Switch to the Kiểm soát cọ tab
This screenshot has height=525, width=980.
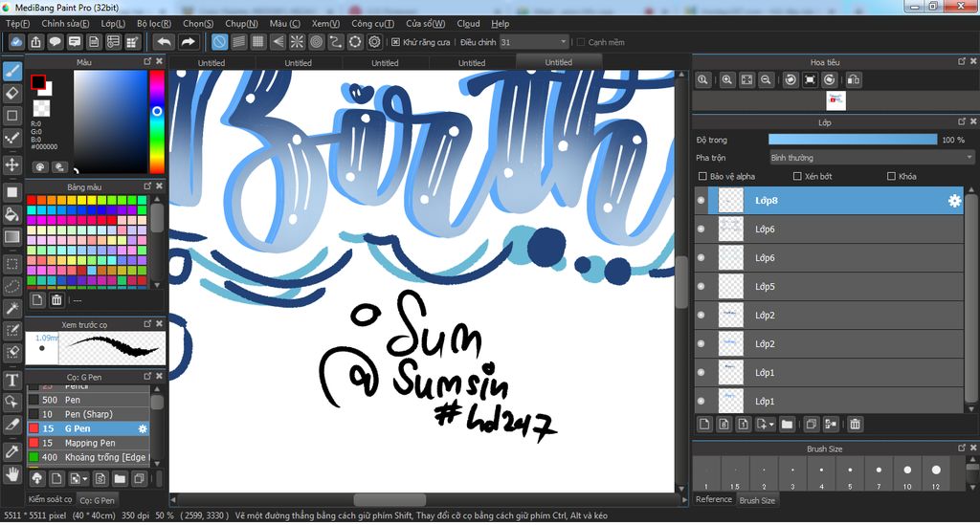pos(50,499)
